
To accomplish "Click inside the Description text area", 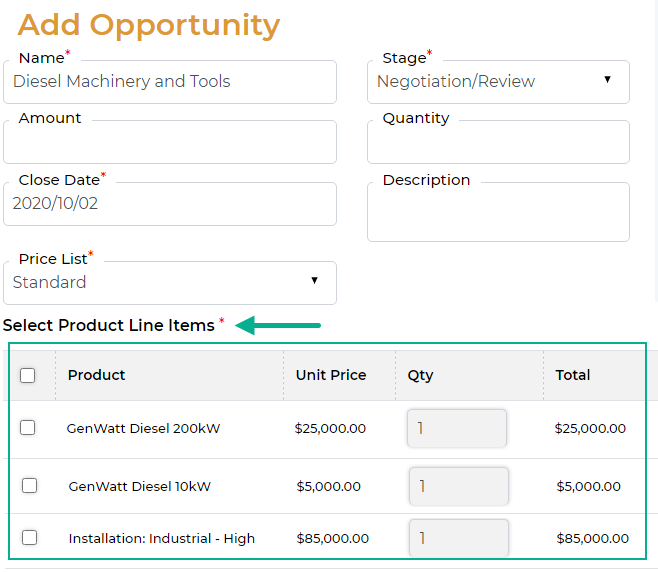I will pyautogui.click(x=497, y=212).
